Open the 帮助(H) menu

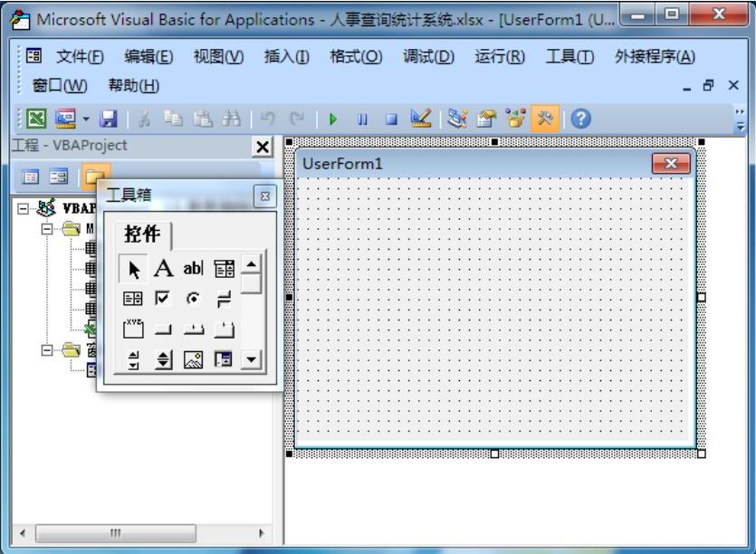pos(134,85)
